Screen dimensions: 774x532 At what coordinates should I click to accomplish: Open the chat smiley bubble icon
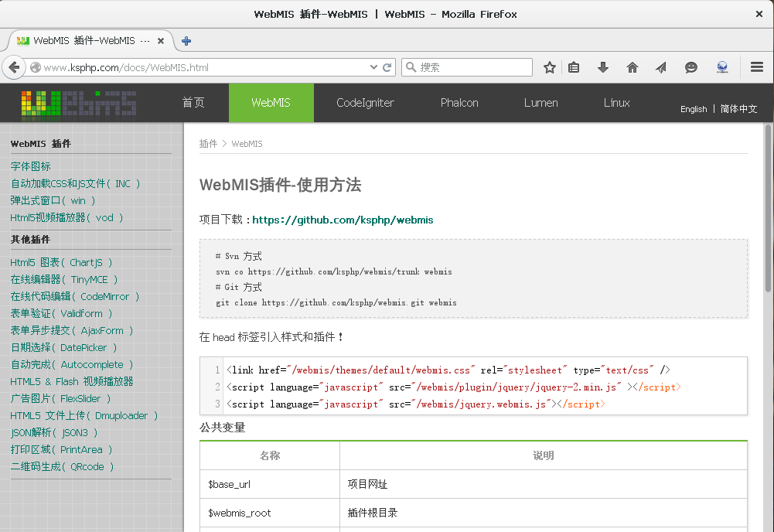coord(691,67)
